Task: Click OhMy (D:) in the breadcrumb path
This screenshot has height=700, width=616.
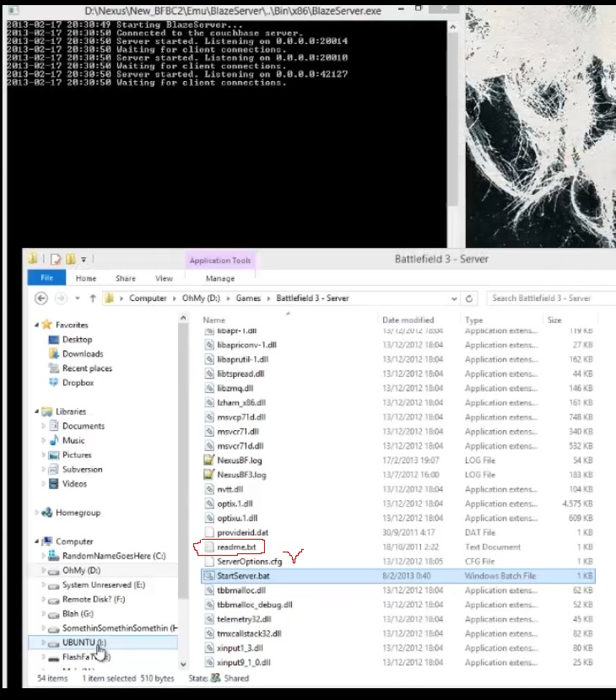Action: click(x=201, y=299)
